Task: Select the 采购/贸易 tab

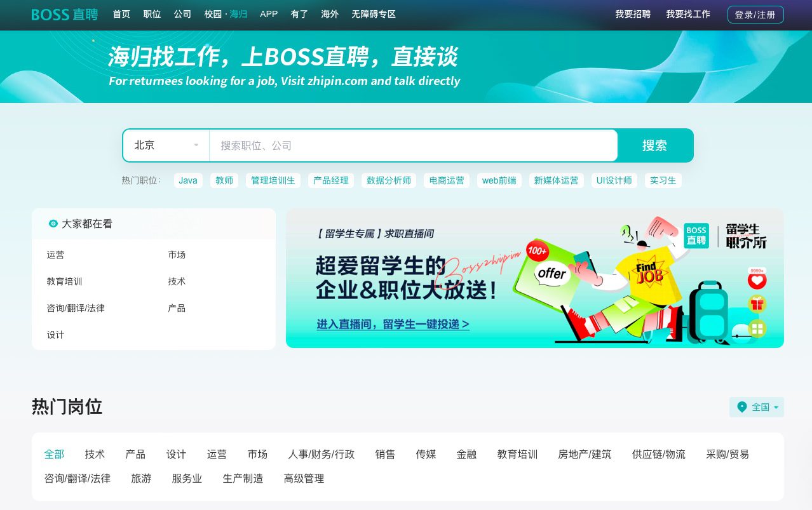Action: 727,454
